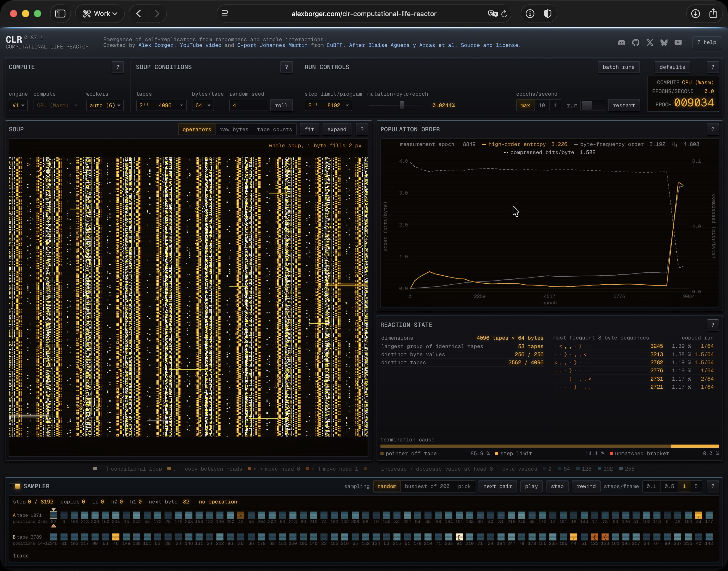The height and width of the screenshot is (571, 728).
Task: Open SOUP CONDITIONS help question mark
Action: (287, 67)
